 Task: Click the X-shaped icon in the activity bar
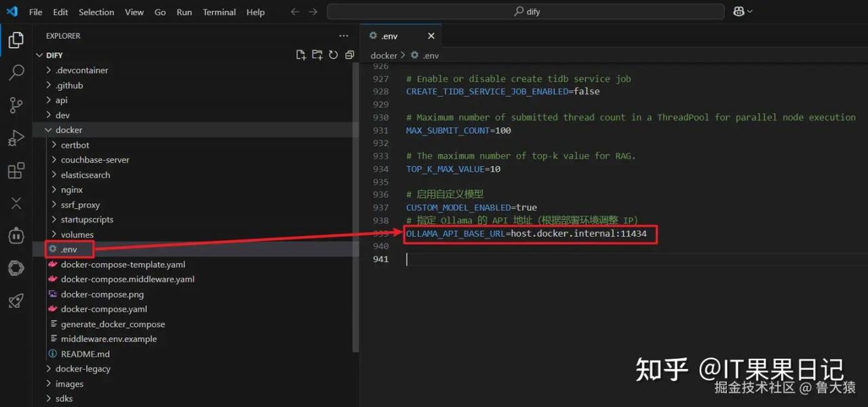click(16, 203)
